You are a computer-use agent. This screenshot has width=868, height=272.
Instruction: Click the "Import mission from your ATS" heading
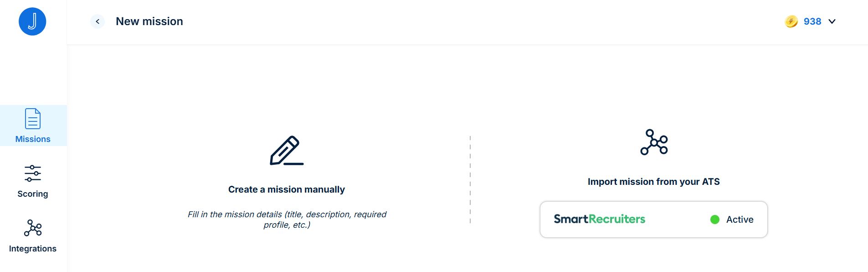pyautogui.click(x=653, y=182)
